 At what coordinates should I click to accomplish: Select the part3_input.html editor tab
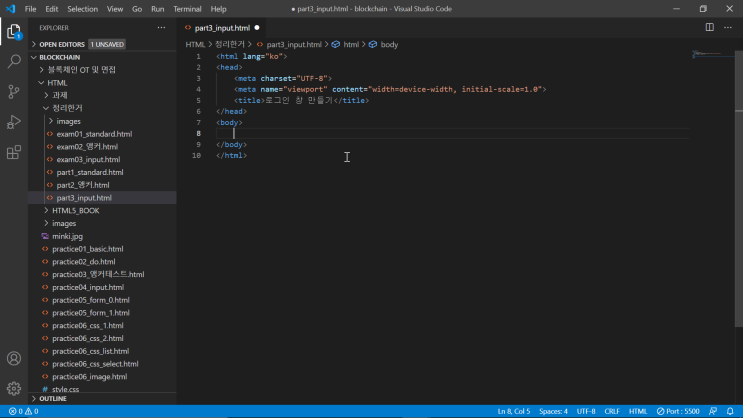222,27
